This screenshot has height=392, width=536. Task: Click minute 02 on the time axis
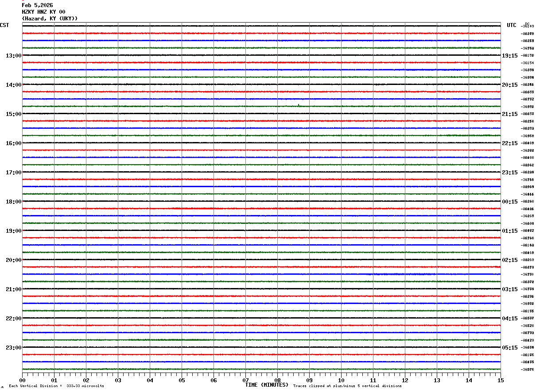(x=86, y=380)
